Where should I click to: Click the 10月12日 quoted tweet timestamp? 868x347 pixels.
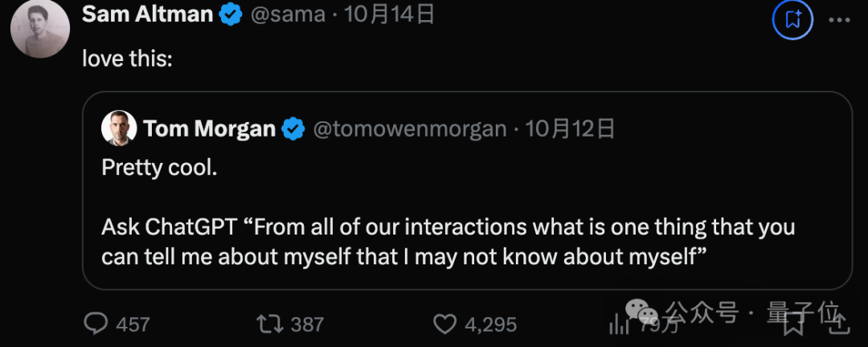coord(571,129)
